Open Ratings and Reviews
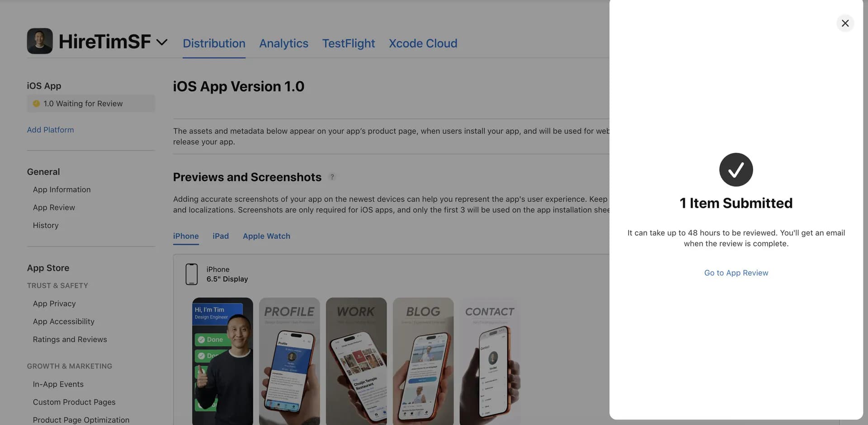Screen dimensions: 868x425 pos(70,340)
